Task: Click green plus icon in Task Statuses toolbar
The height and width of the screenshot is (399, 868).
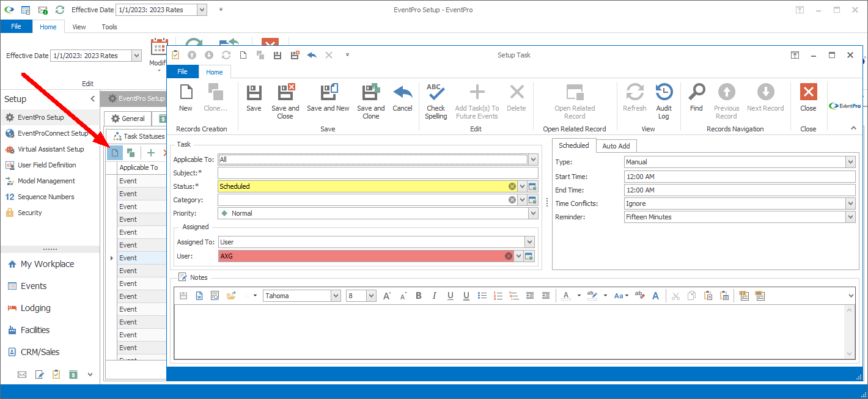Action: click(151, 153)
